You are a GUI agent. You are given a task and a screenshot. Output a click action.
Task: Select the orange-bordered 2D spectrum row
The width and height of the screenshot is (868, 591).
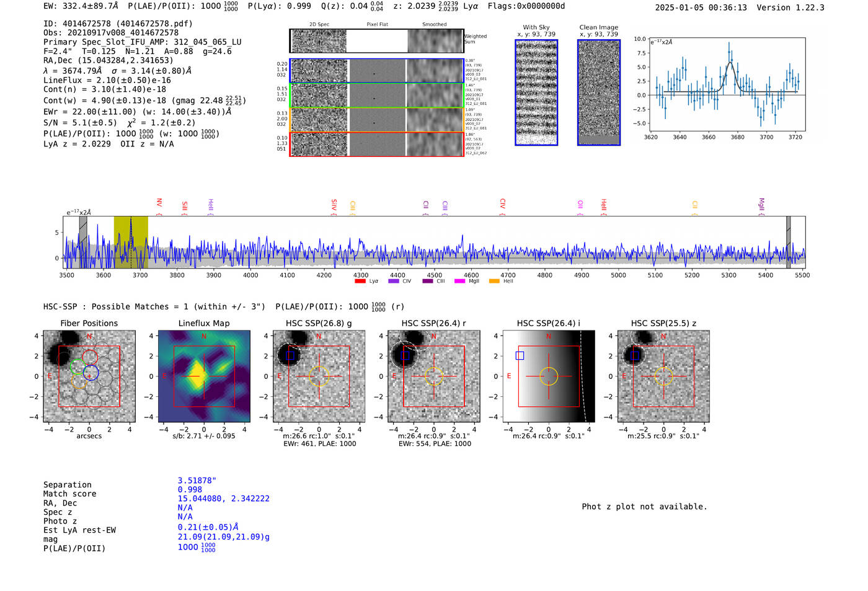(x=377, y=120)
